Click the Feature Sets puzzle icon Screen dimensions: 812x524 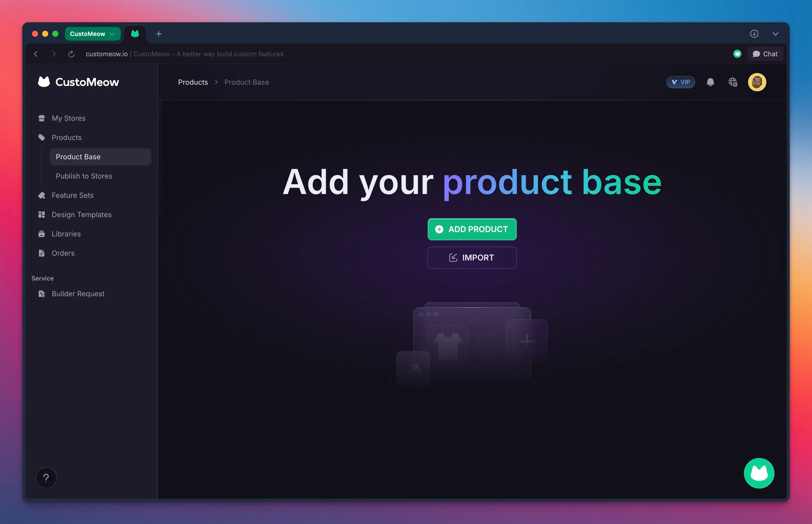click(x=42, y=195)
